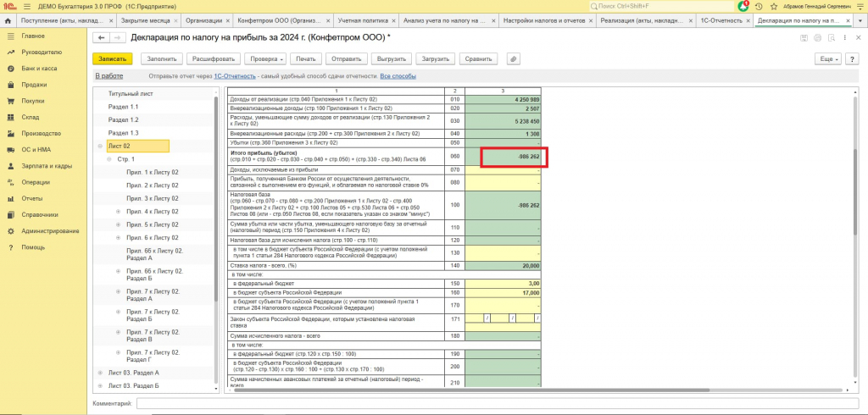Switch to the Закрытие месяца tab
This screenshot has height=415, width=868.
click(x=145, y=20)
